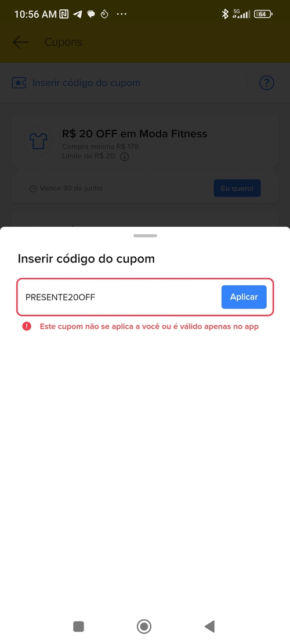Tap the Telegram notification icon in status bar
Image resolution: width=290 pixels, height=644 pixels.
pyautogui.click(x=77, y=14)
